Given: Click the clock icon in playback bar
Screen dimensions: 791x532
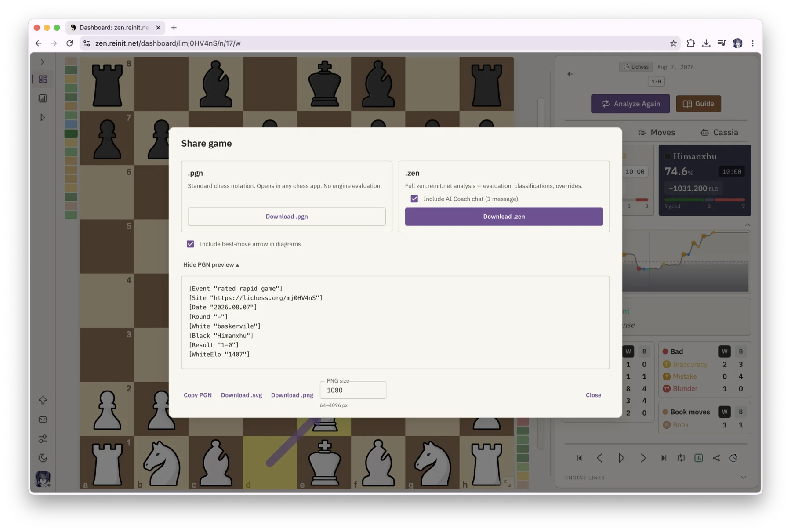Looking at the screenshot, I should click(x=733, y=458).
